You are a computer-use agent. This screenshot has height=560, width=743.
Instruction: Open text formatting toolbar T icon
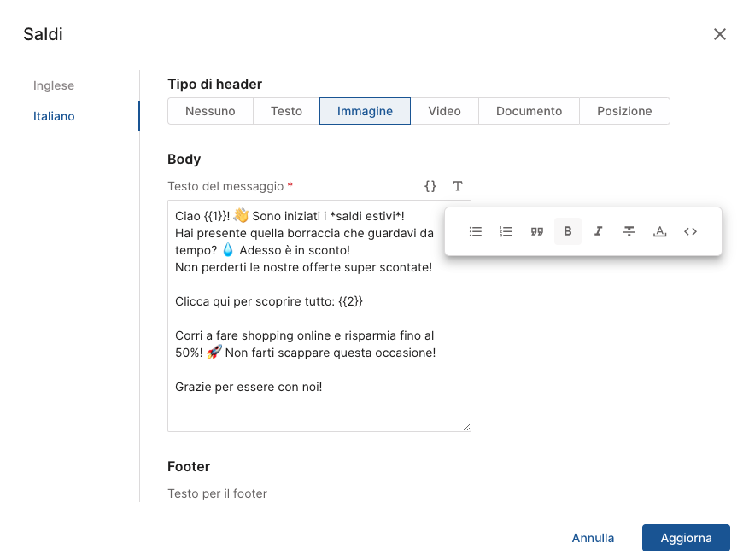[x=458, y=186]
